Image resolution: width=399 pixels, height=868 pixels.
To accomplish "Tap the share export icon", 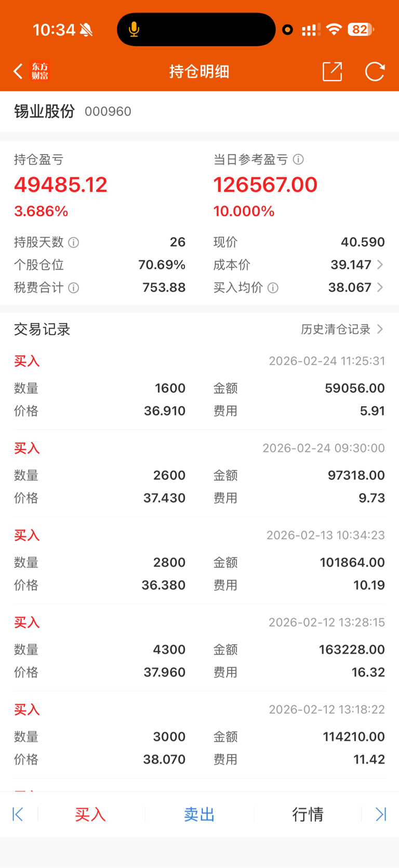I will [332, 71].
